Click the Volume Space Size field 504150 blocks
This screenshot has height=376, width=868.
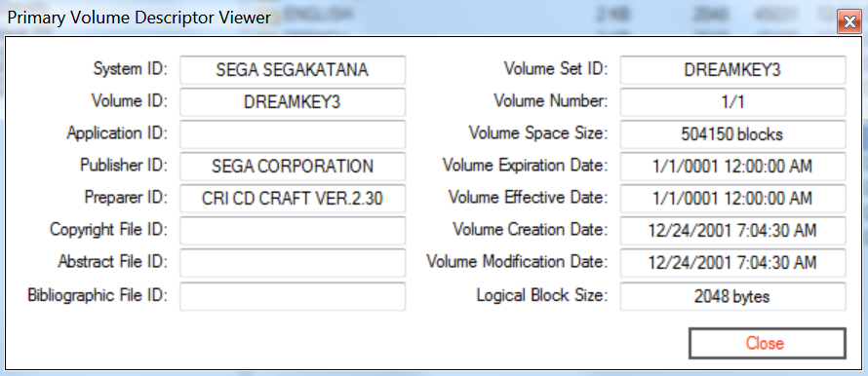click(732, 134)
